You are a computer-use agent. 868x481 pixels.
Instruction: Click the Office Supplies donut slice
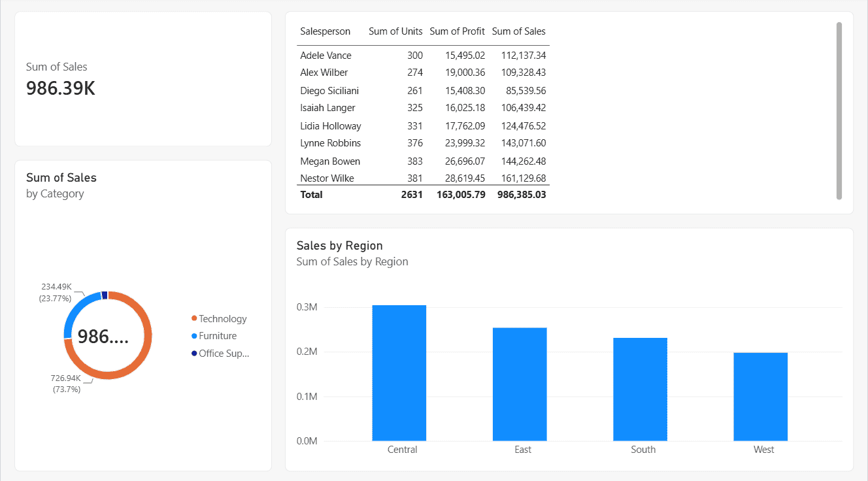point(105,295)
